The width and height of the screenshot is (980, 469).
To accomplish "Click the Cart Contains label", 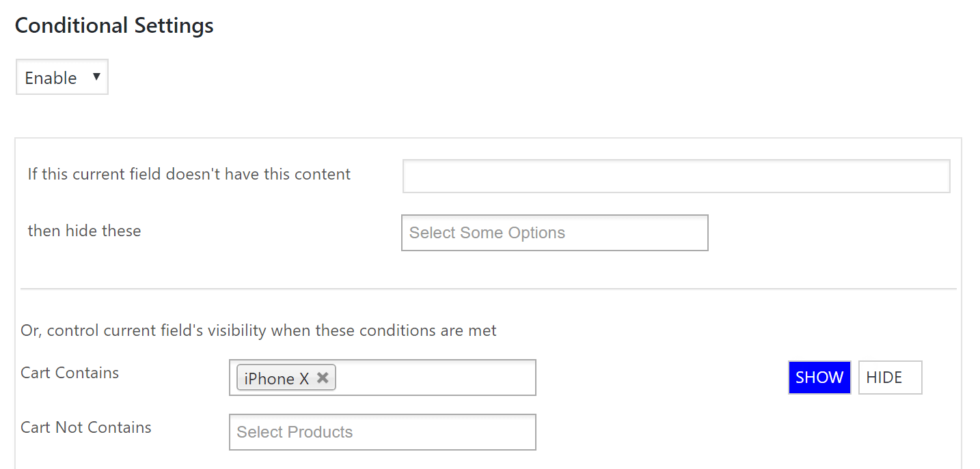I will (x=69, y=373).
